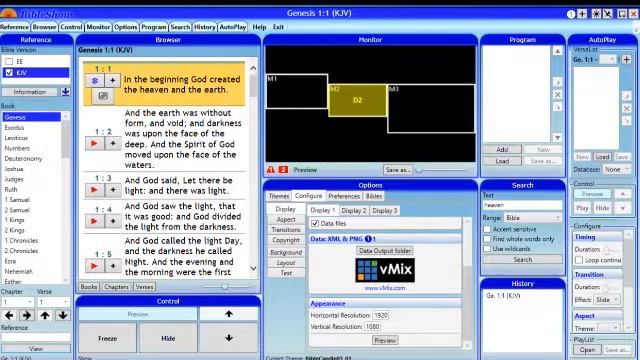
Task: Click the Program list down arrow icon
Action: [558, 138]
